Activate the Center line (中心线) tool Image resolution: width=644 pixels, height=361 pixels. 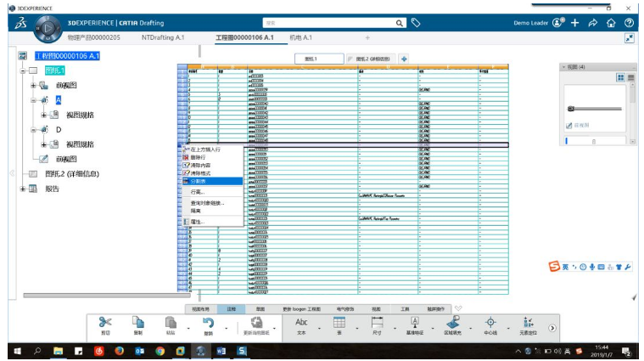(490, 325)
